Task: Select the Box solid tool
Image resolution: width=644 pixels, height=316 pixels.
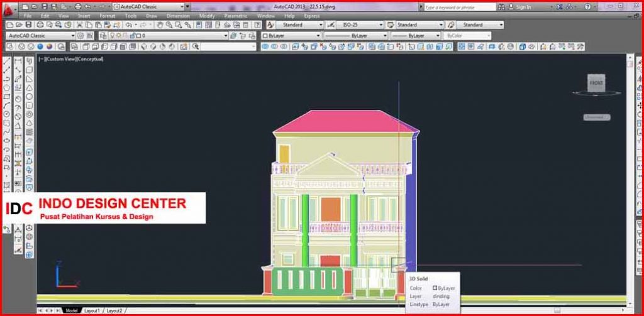Action: (x=30, y=70)
